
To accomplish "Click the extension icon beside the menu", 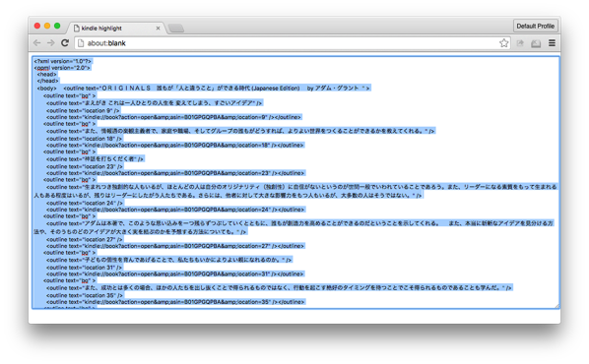I will pos(536,43).
